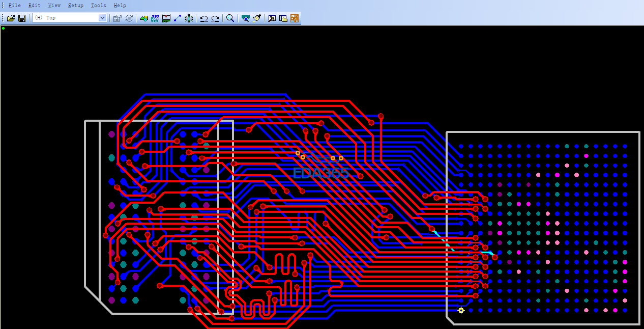Open the File menu
The image size is (644, 329).
(x=14, y=5)
